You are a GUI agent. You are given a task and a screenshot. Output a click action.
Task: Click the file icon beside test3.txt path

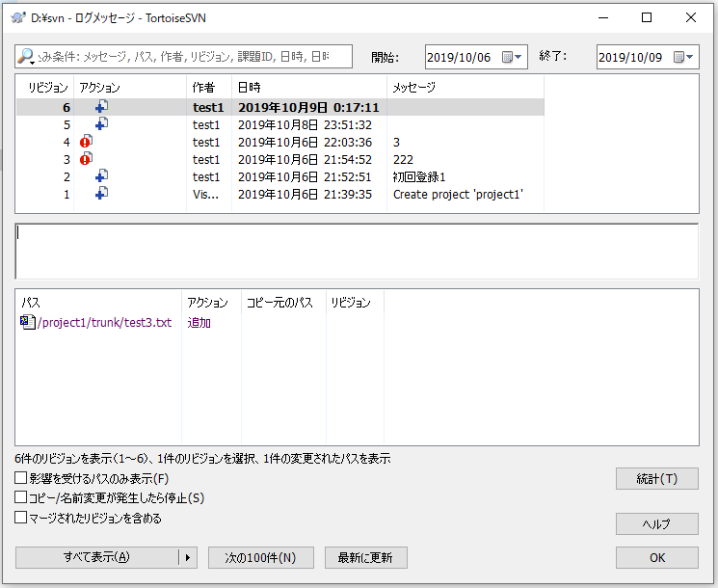pyautogui.click(x=28, y=322)
